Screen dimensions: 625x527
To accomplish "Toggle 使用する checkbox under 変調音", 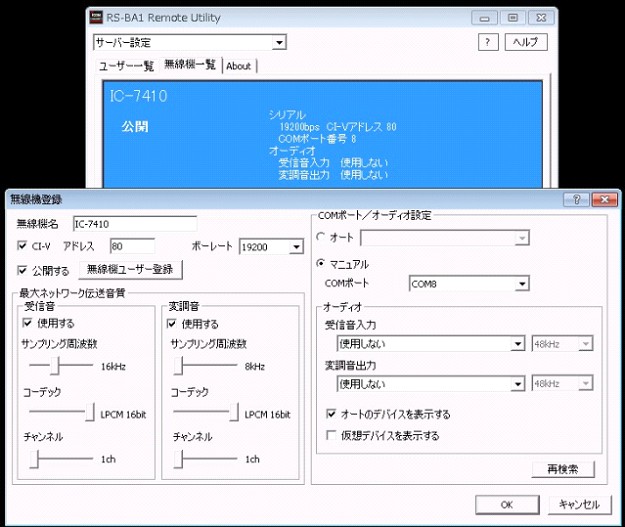I will pos(171,323).
